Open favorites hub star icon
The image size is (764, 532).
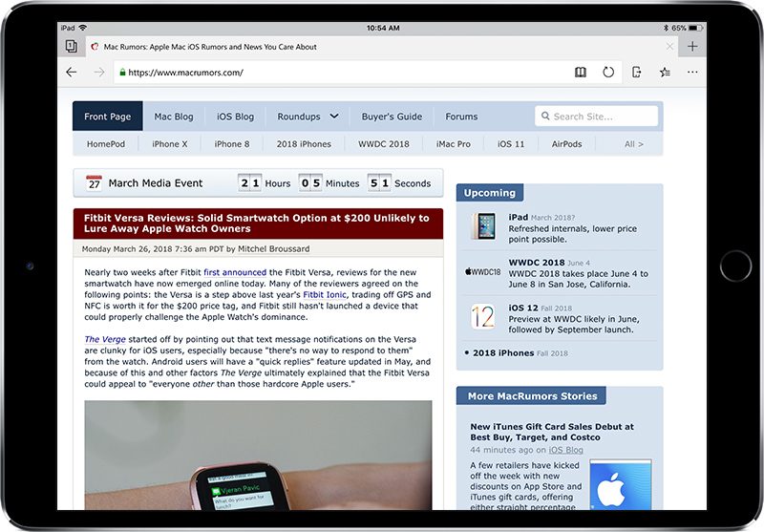[665, 72]
